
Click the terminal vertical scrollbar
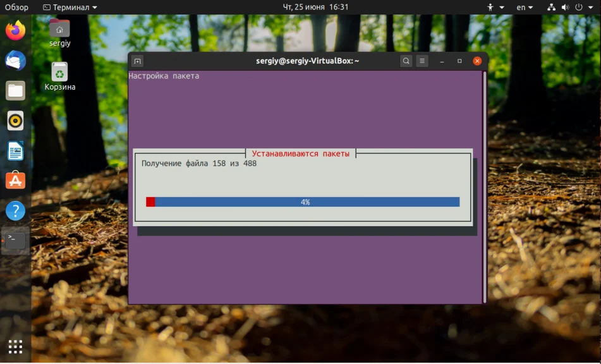[485, 187]
